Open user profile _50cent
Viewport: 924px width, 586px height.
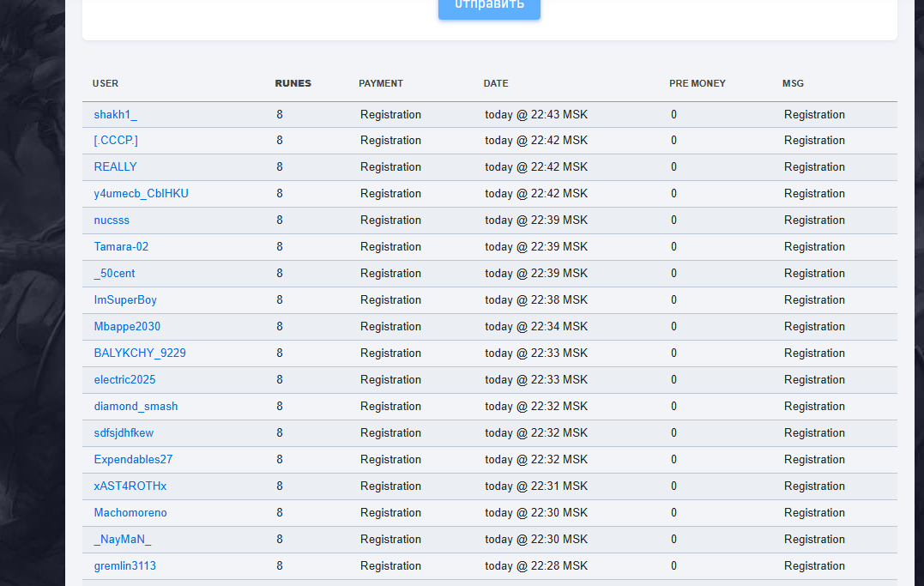[114, 273]
